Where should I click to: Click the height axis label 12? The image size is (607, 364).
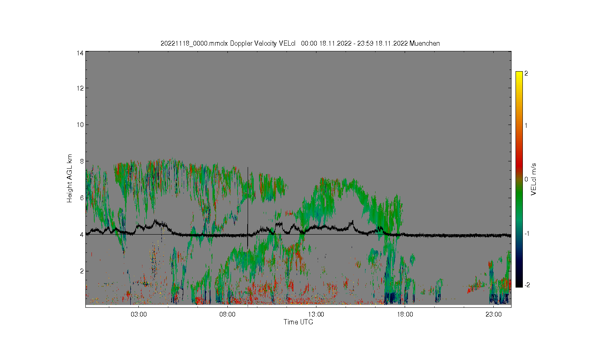point(80,88)
